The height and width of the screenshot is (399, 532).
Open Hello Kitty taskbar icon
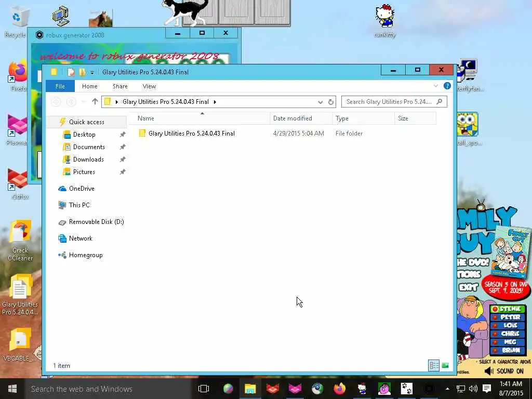click(362, 389)
